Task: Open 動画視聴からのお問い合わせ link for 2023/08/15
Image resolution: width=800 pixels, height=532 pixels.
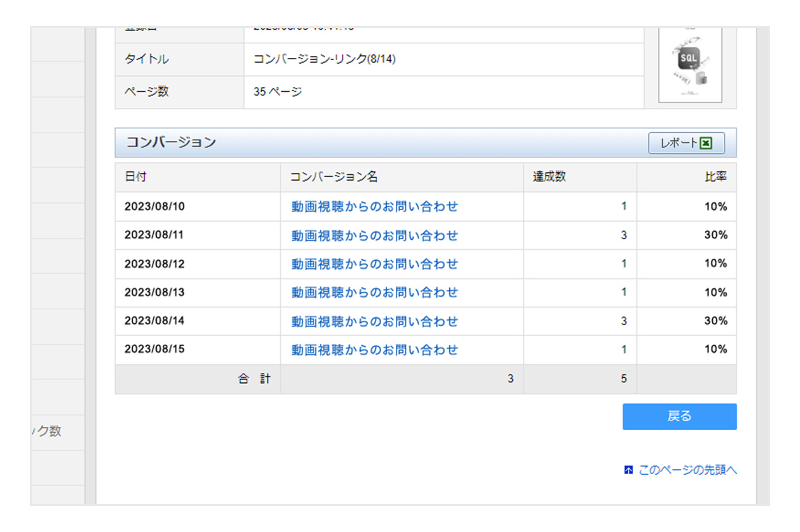Action: pos(374,350)
